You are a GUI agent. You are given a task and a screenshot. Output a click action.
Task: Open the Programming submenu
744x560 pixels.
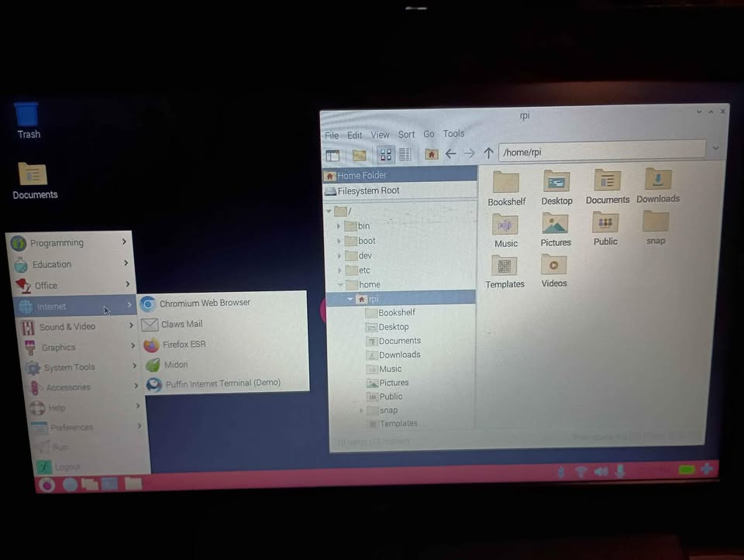70,242
